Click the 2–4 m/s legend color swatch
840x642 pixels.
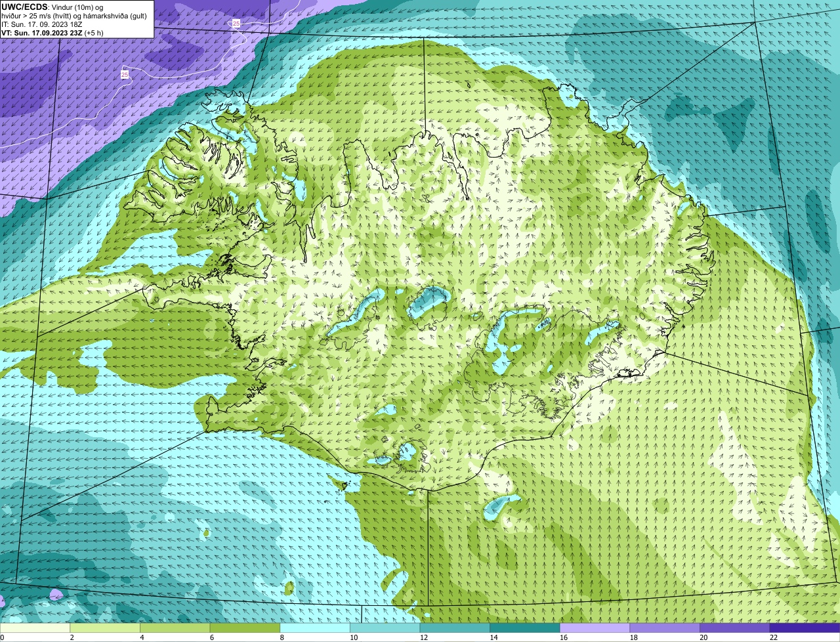tap(105, 628)
